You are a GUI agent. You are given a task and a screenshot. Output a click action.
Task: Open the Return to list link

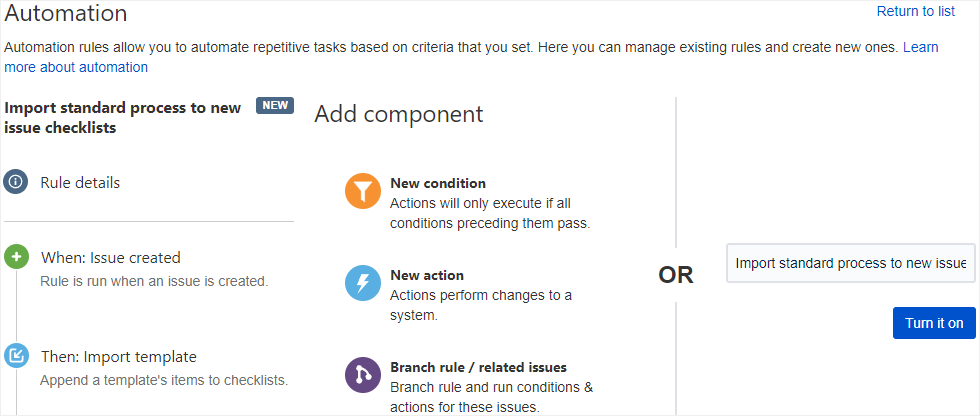click(915, 11)
